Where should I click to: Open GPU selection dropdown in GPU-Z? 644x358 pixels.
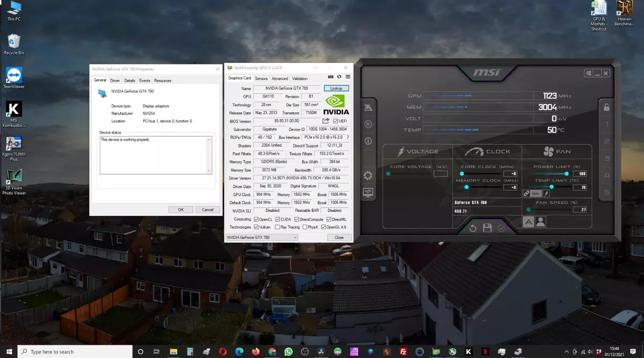pos(262,237)
